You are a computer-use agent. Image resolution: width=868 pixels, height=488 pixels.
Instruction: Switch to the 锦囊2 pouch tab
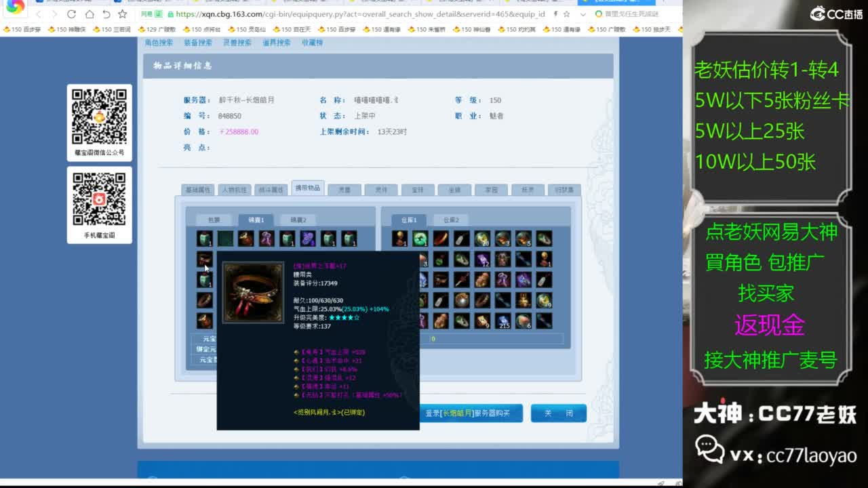click(298, 220)
